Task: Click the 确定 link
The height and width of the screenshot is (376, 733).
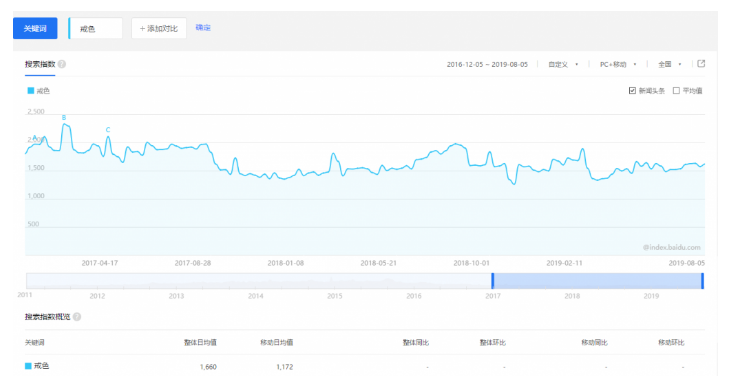Action: pos(203,28)
